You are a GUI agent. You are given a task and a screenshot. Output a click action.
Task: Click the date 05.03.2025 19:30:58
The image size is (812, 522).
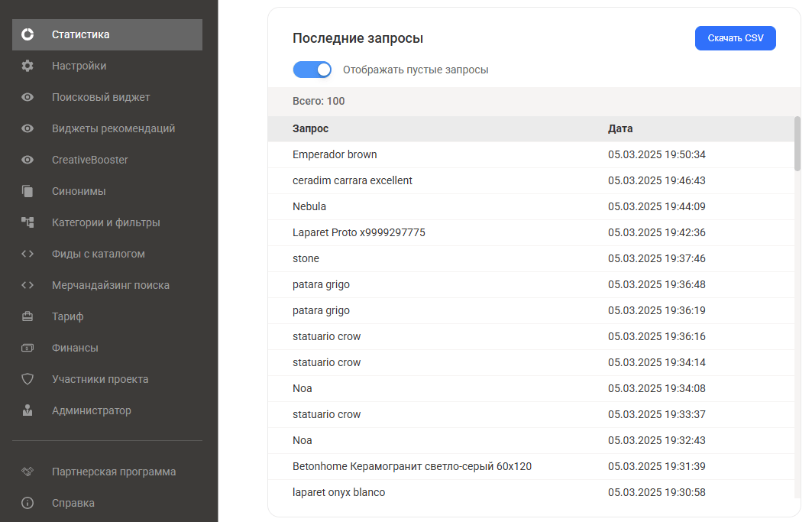point(657,492)
